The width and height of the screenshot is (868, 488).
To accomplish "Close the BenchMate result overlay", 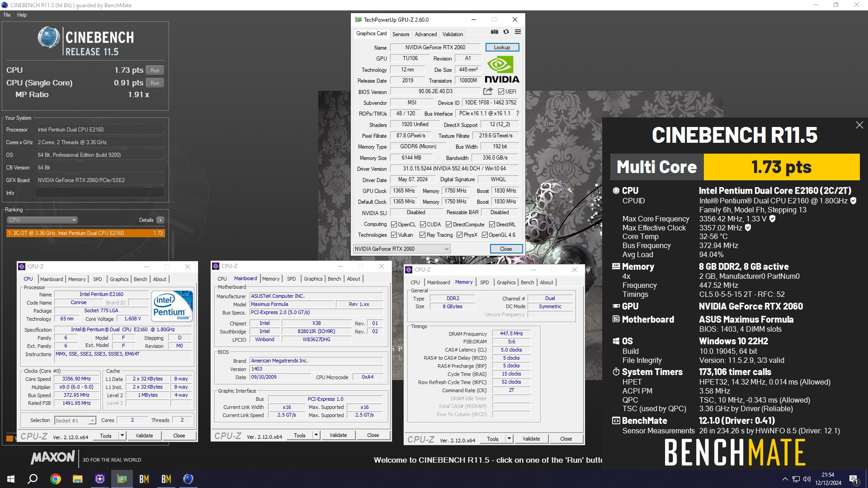I will pyautogui.click(x=859, y=125).
